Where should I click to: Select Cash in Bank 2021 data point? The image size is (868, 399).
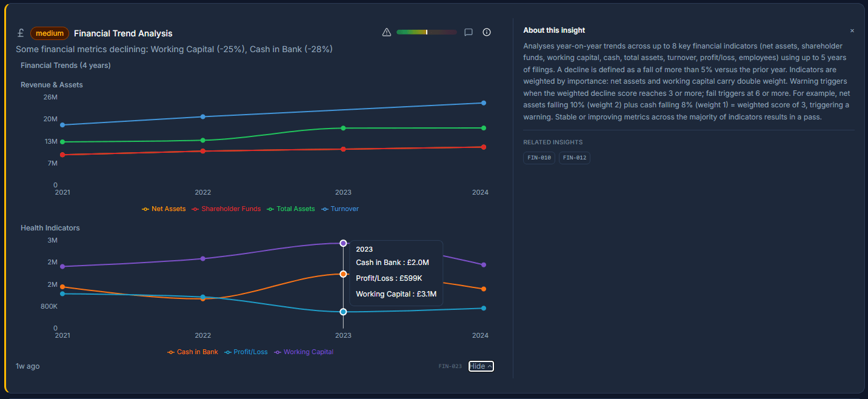[62, 287]
